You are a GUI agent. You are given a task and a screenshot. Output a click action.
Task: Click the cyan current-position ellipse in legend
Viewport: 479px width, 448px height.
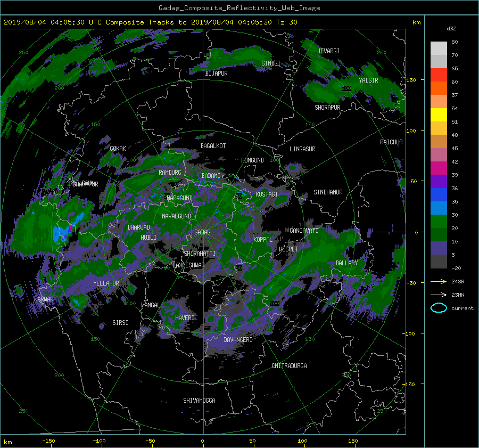point(439,308)
